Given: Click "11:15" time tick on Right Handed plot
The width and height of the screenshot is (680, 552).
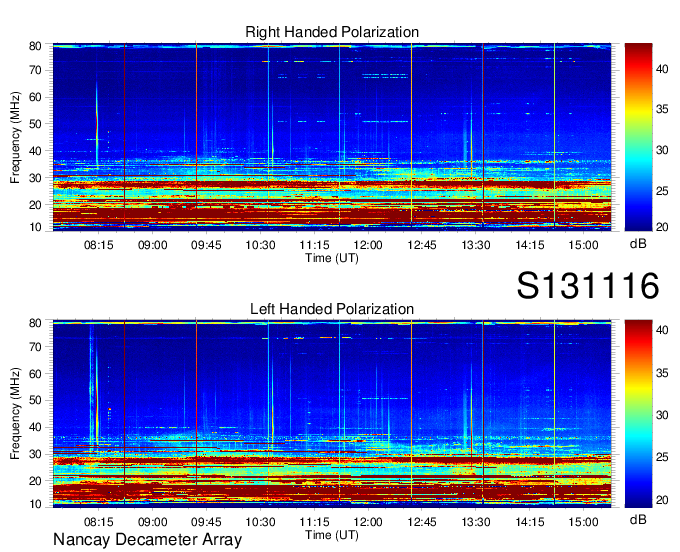Looking at the screenshot, I should pos(314,245).
